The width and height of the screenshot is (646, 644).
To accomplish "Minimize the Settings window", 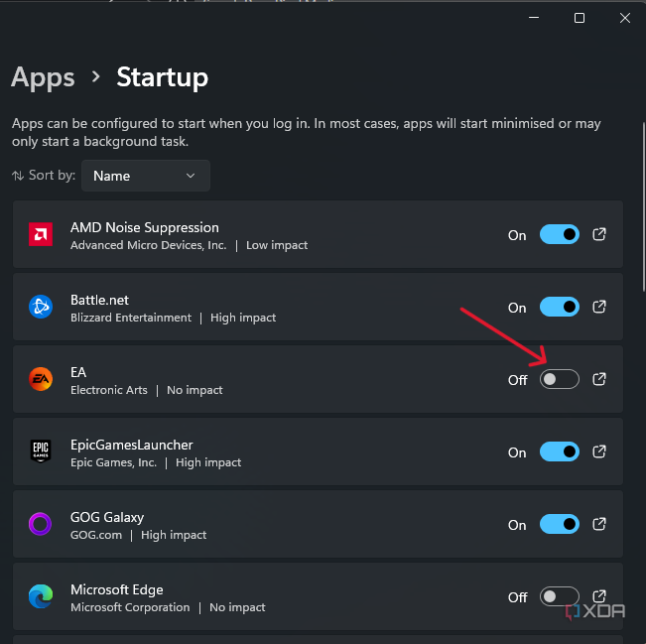I will (534, 18).
